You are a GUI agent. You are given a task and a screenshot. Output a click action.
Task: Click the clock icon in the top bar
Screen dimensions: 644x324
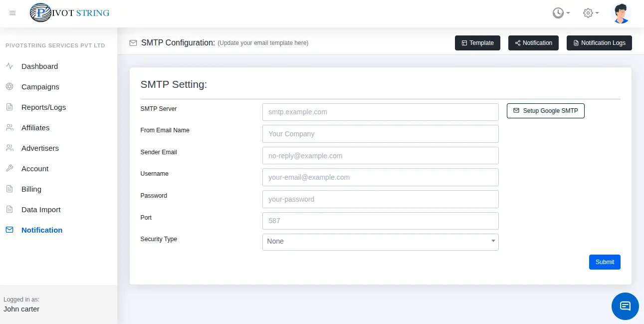click(x=558, y=13)
